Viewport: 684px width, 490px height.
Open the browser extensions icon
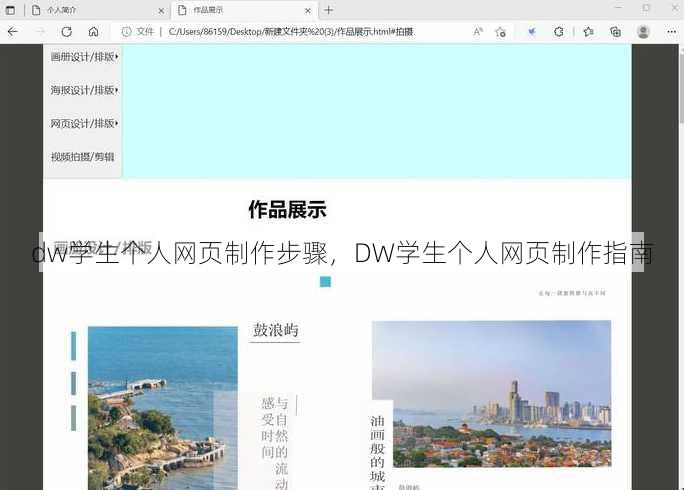(558, 31)
